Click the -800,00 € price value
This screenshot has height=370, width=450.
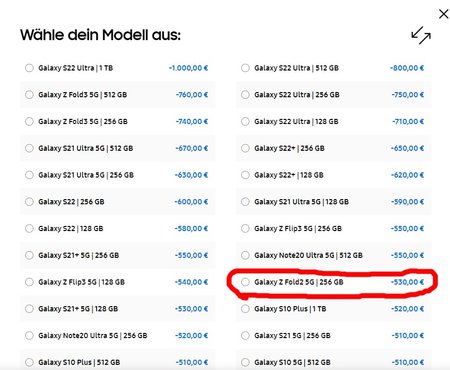pos(407,68)
